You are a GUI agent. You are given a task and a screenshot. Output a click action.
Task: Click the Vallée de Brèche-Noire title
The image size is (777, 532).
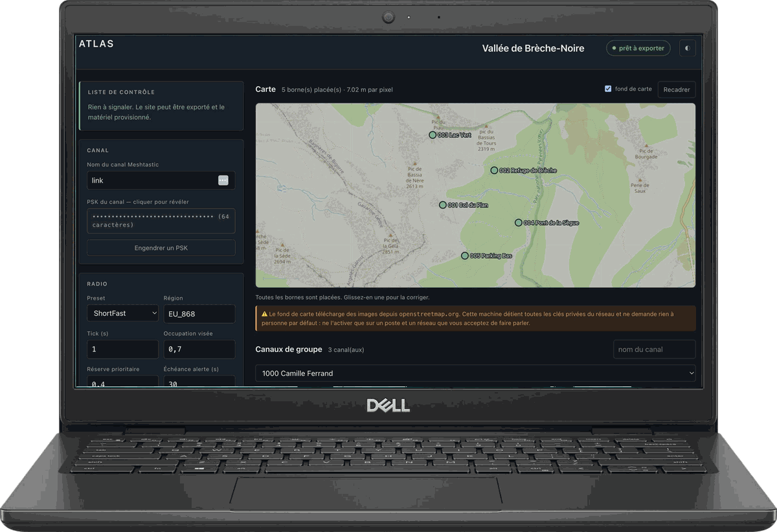[533, 49]
